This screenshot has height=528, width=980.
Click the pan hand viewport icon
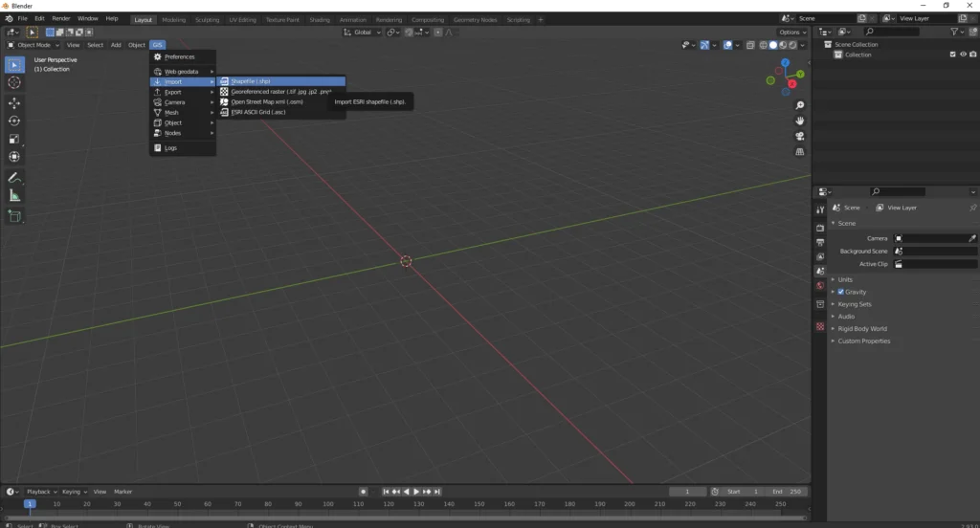[x=799, y=121]
